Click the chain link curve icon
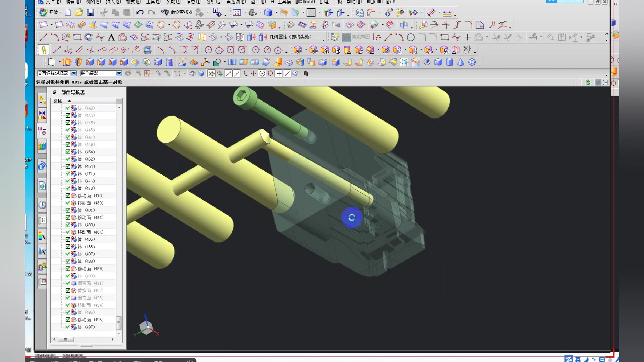Screen dimensions: 644x362 click(44, 50)
